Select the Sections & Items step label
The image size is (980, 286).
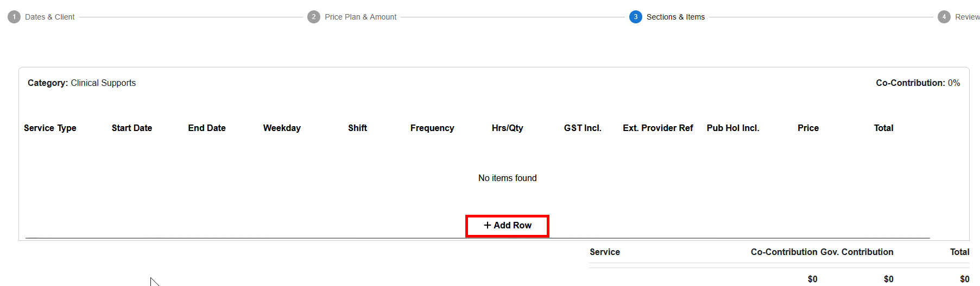675,17
